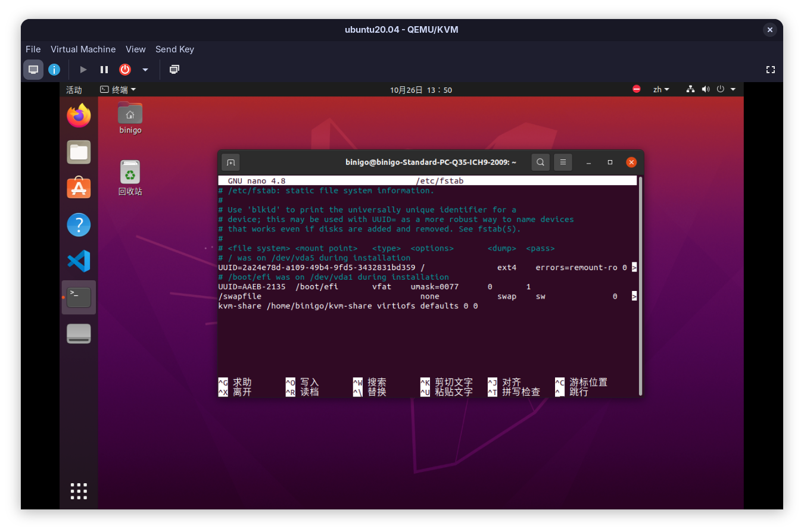Open virtual hardware details info
This screenshot has width=804, height=532.
pos(54,70)
